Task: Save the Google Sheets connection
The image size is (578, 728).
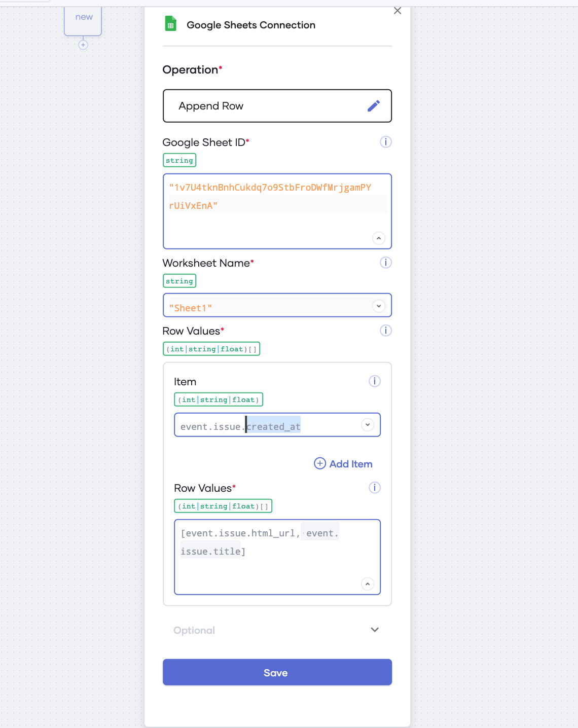Action: click(277, 672)
